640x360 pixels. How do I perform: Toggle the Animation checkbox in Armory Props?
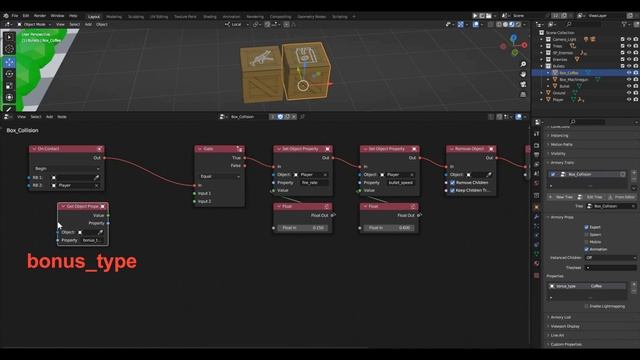[587, 249]
